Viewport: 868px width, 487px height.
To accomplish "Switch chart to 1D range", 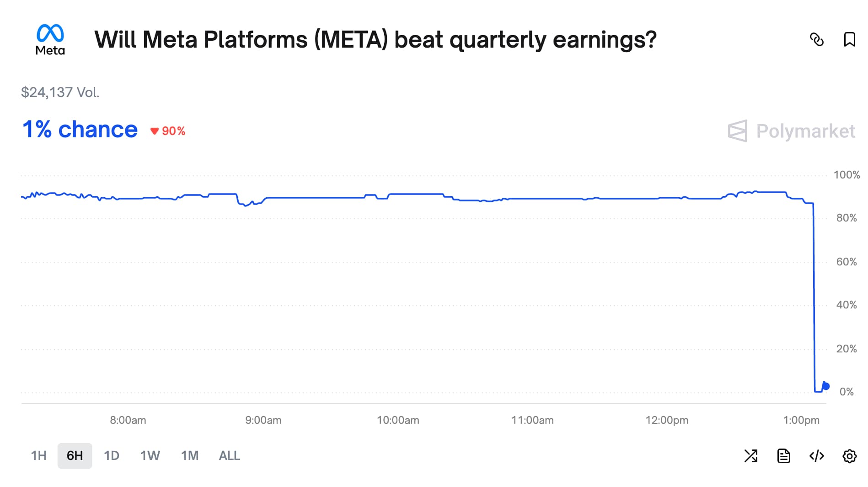I will point(111,456).
